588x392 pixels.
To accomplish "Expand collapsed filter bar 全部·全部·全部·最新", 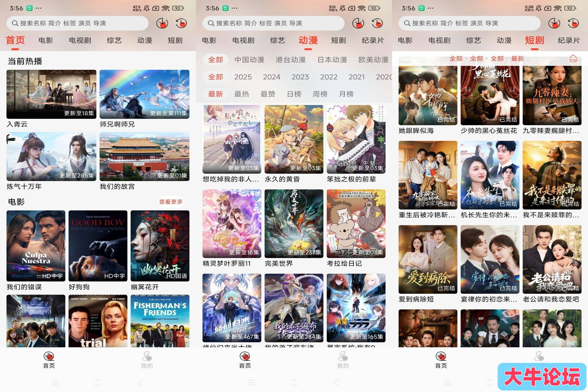I will (x=486, y=58).
